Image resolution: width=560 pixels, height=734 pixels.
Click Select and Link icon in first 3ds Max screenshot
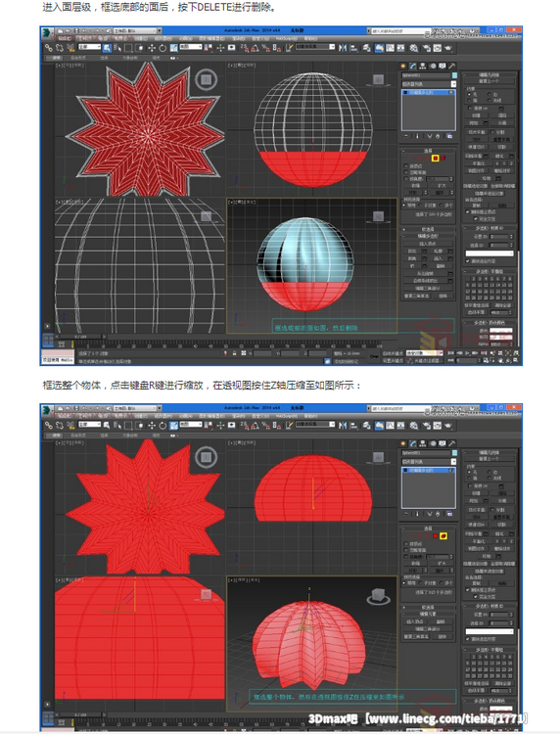pyautogui.click(x=49, y=48)
